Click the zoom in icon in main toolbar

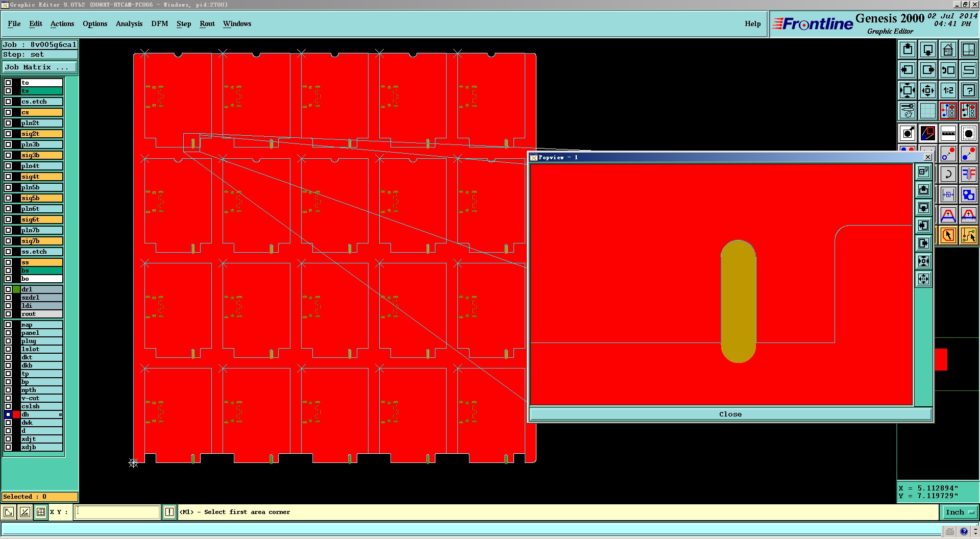pyautogui.click(x=908, y=90)
